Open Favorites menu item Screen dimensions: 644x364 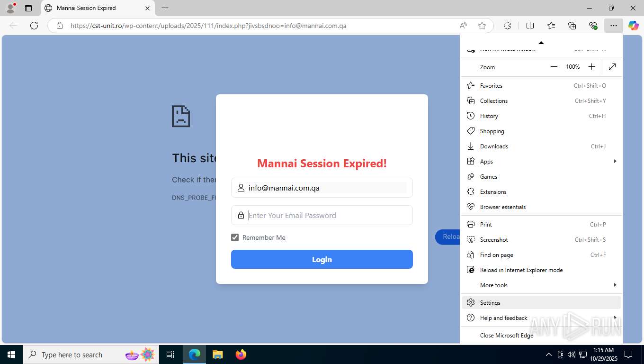click(541, 86)
